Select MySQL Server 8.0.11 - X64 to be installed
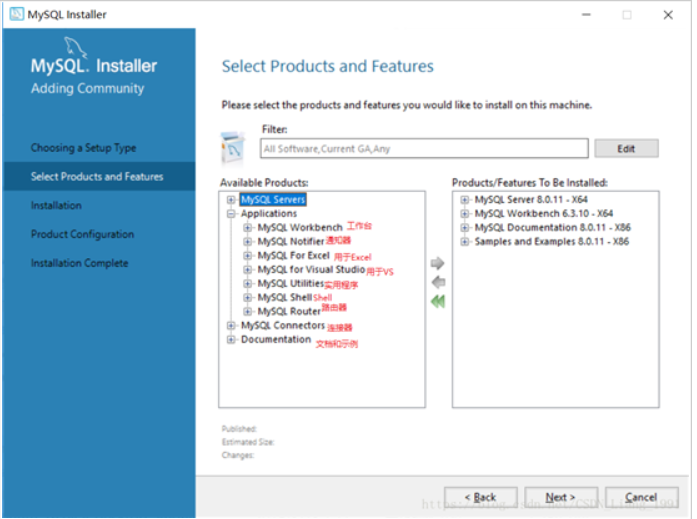The image size is (697, 519). coord(531,200)
